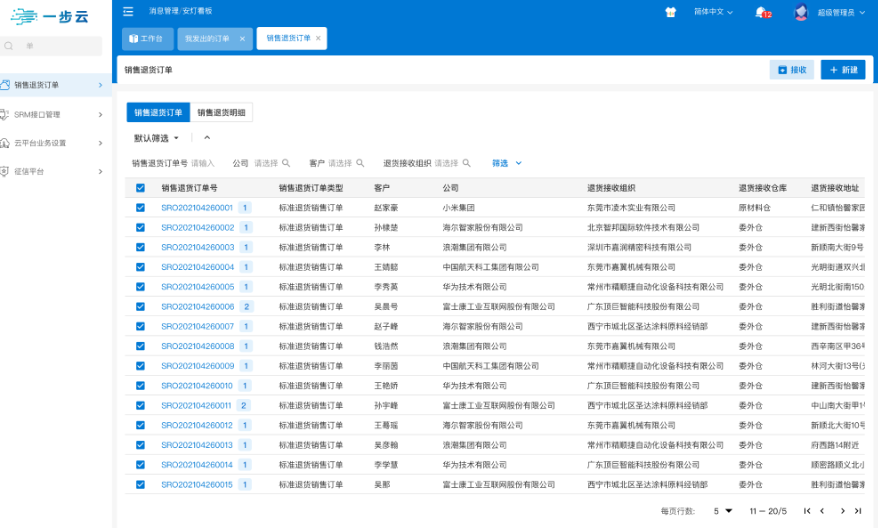Uncheck row SRO202104260003 checkbox
The height and width of the screenshot is (528, 880).
coord(140,247)
